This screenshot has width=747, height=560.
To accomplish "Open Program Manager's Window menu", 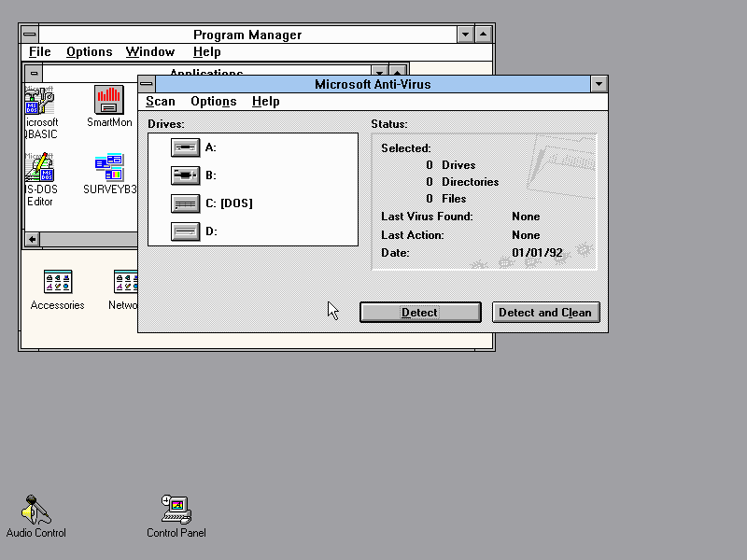I will coord(150,52).
